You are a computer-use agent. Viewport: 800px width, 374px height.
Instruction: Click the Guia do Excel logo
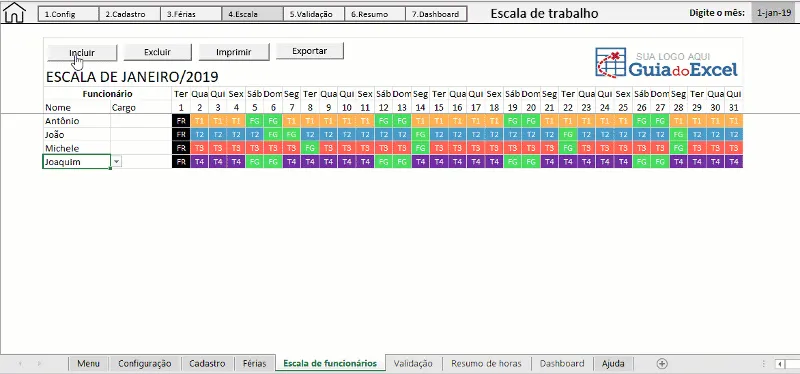pyautogui.click(x=666, y=63)
